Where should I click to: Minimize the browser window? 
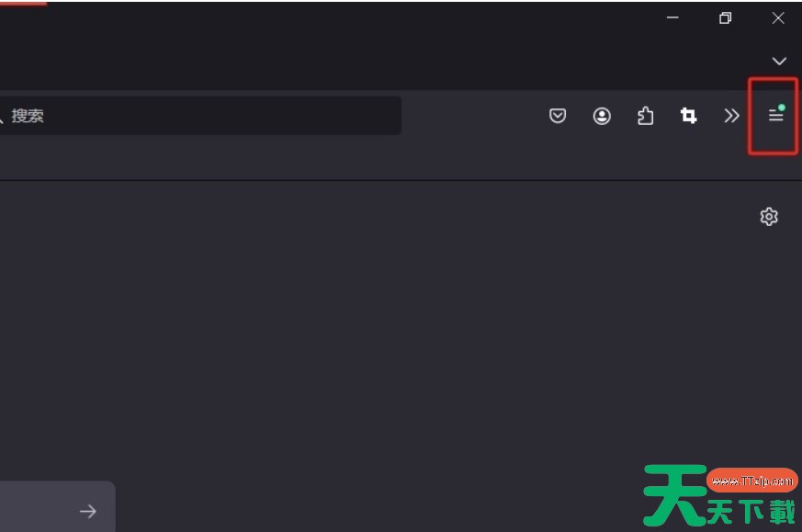(x=672, y=18)
